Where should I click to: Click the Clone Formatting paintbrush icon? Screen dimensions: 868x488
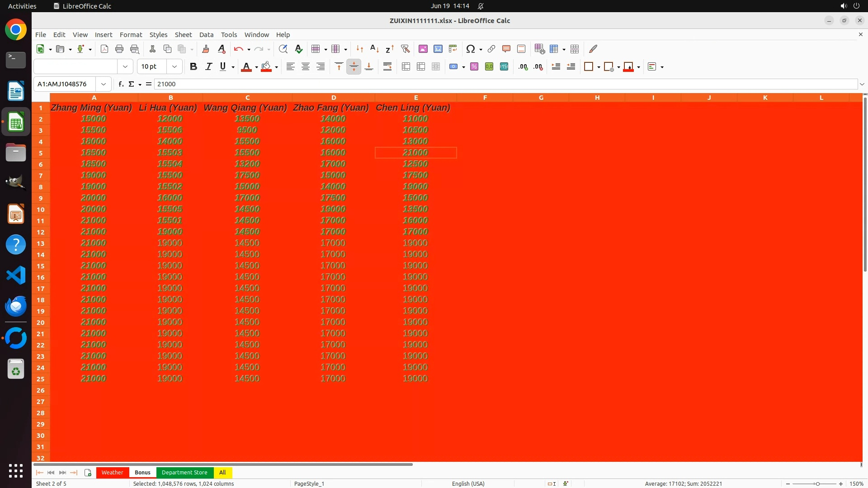coord(206,49)
